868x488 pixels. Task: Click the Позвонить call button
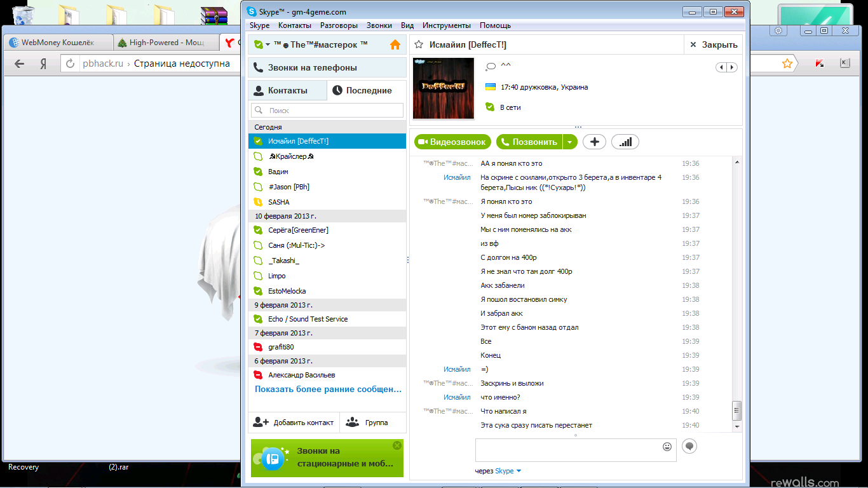tap(529, 142)
